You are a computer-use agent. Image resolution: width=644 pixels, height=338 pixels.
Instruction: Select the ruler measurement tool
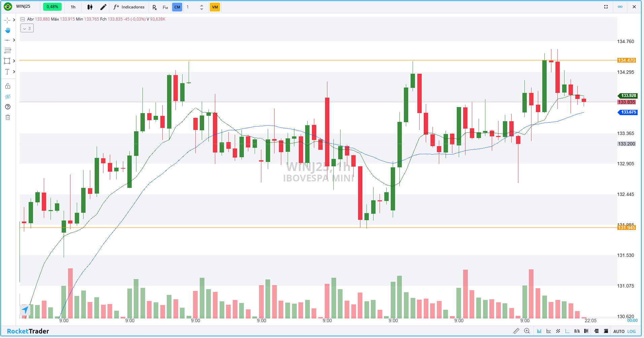click(516, 331)
